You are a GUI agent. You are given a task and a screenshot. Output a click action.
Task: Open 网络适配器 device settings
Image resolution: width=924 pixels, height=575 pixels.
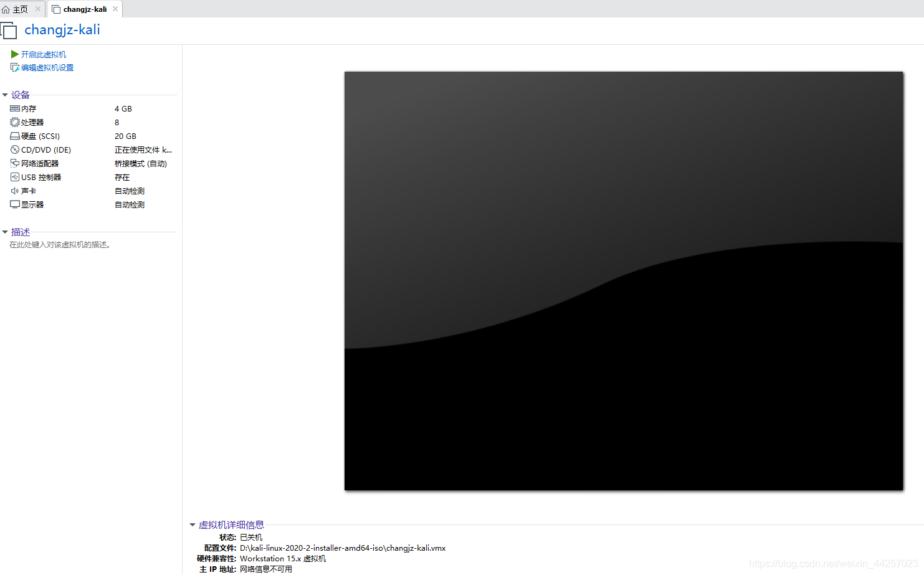point(40,163)
